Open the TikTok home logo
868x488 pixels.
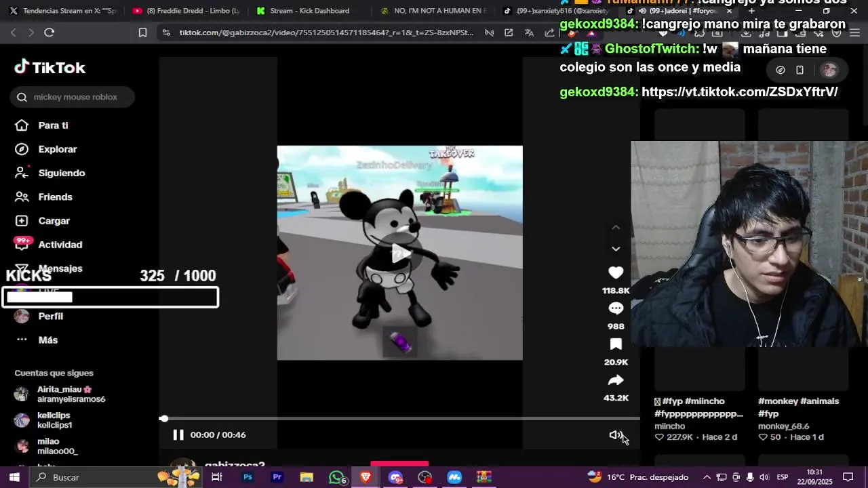[x=50, y=67]
